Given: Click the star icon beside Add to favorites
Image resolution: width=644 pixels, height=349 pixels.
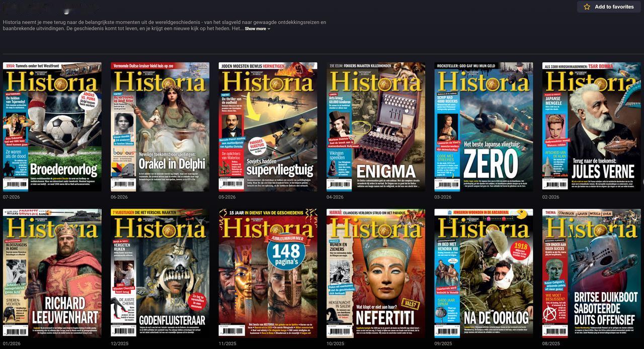Looking at the screenshot, I should (x=587, y=7).
